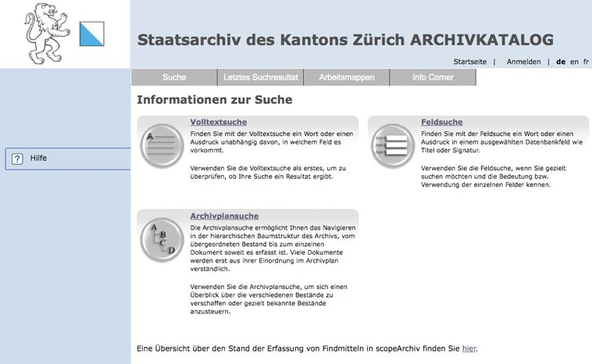Open the Suche tab
The width and height of the screenshot is (592, 364).
(x=174, y=77)
